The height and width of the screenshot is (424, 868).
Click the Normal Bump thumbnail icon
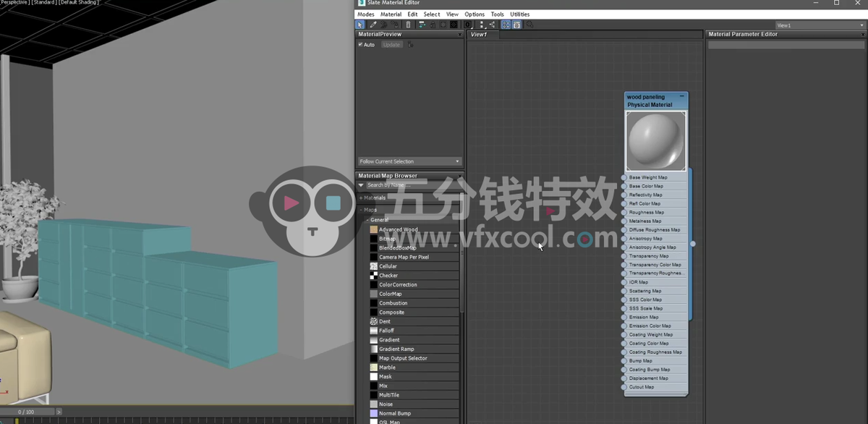click(374, 413)
